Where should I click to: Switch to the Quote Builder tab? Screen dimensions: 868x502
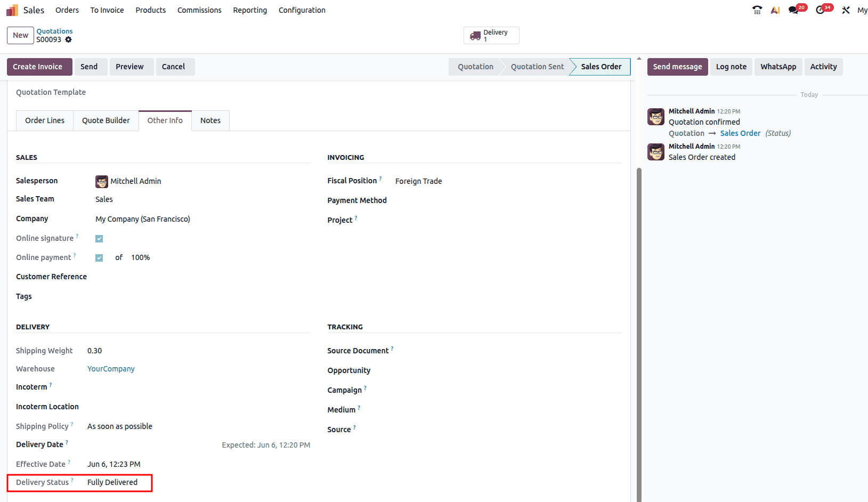[x=106, y=120]
